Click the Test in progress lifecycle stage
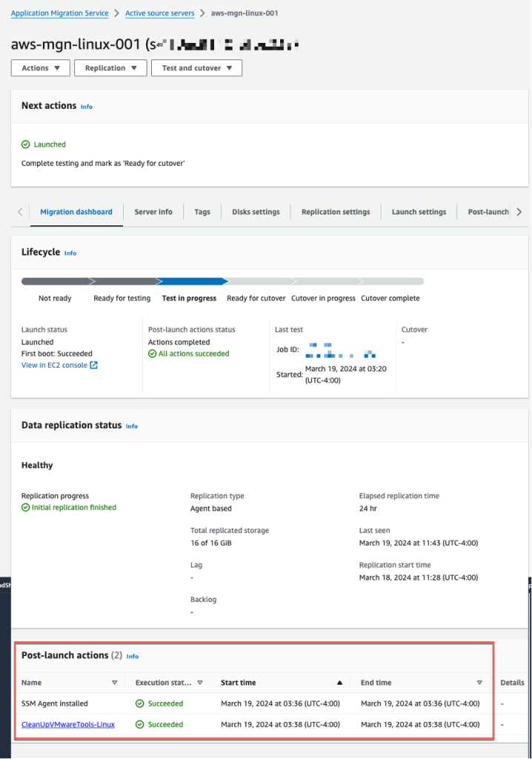 (x=189, y=298)
